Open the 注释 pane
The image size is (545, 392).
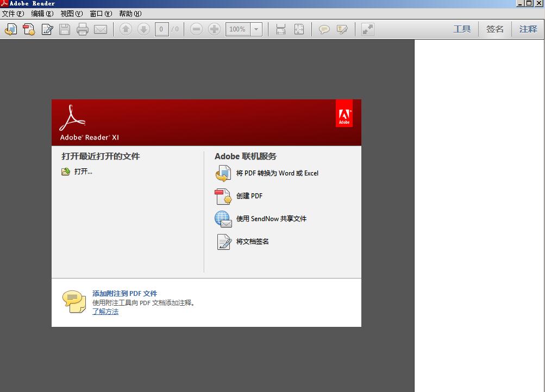pyautogui.click(x=528, y=29)
